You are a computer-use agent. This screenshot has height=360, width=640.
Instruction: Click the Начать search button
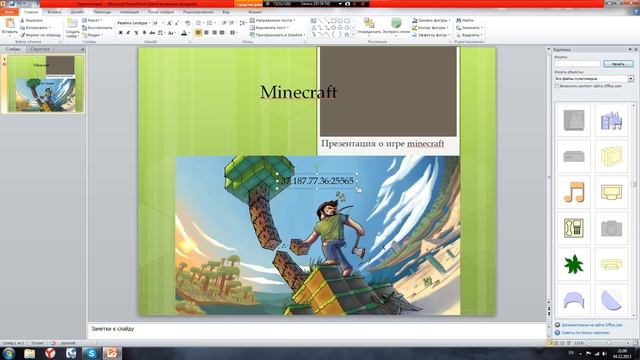coord(618,64)
